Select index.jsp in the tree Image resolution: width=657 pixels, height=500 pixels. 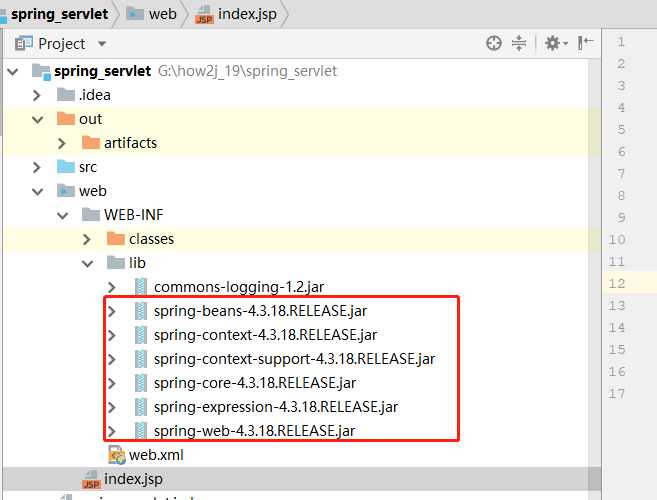pos(133,479)
